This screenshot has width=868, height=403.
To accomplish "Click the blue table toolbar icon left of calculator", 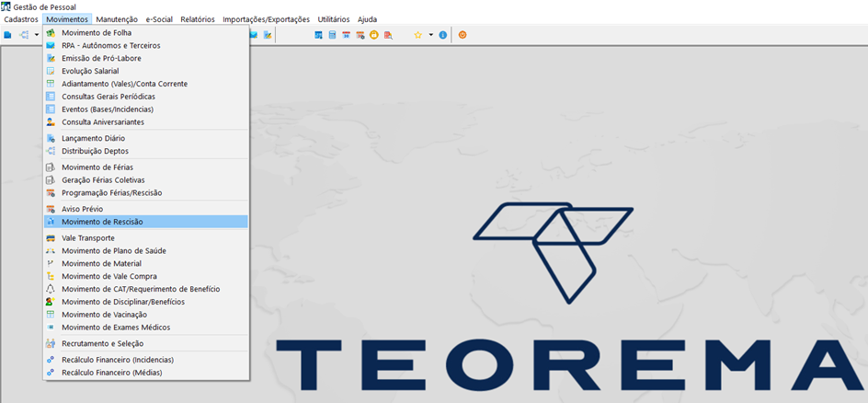I will click(x=319, y=35).
